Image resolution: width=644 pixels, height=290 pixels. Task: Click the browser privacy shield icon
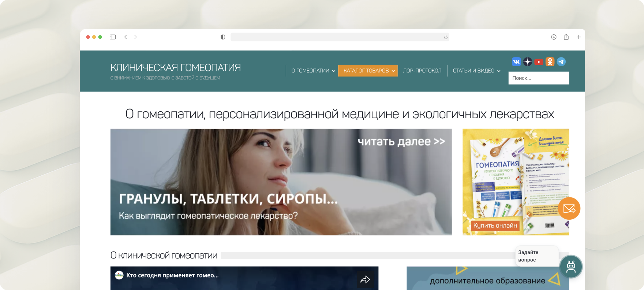pyautogui.click(x=223, y=37)
